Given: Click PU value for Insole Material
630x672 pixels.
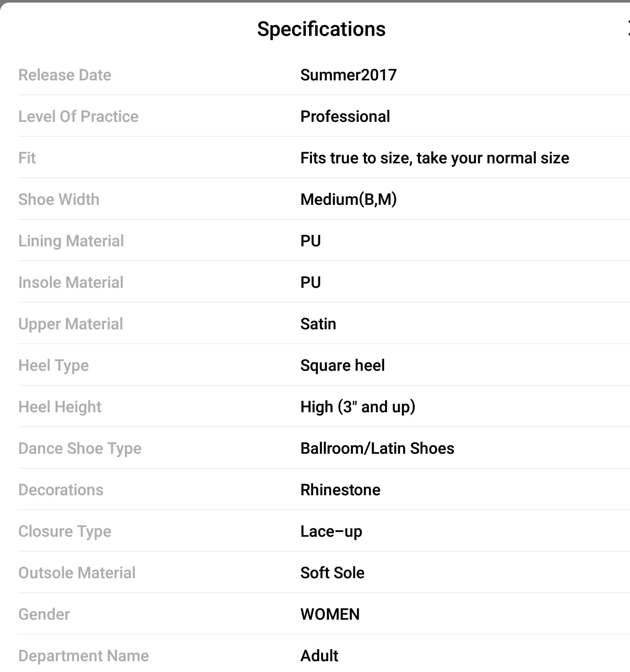Looking at the screenshot, I should click(311, 283).
